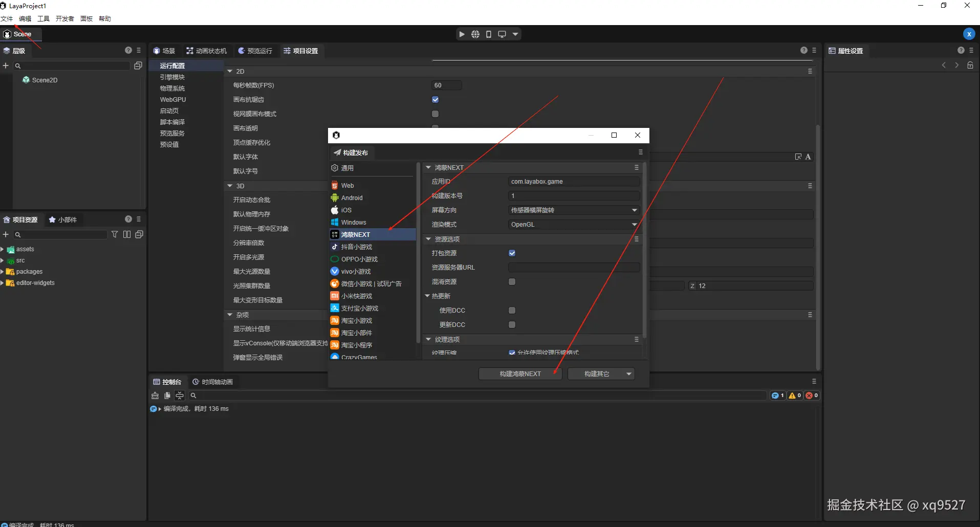The height and width of the screenshot is (527, 980).
Task: Switch to the 动画状态机 tab
Action: pyautogui.click(x=207, y=51)
